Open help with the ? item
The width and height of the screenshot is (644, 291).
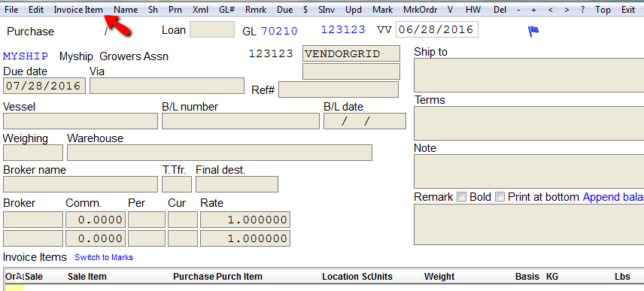pyautogui.click(x=583, y=10)
